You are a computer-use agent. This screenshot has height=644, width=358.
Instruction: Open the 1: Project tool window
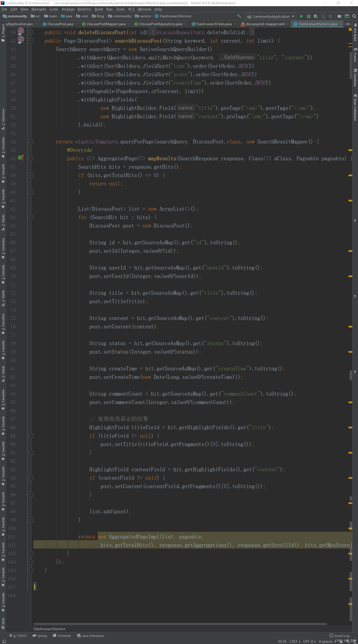coord(3,33)
